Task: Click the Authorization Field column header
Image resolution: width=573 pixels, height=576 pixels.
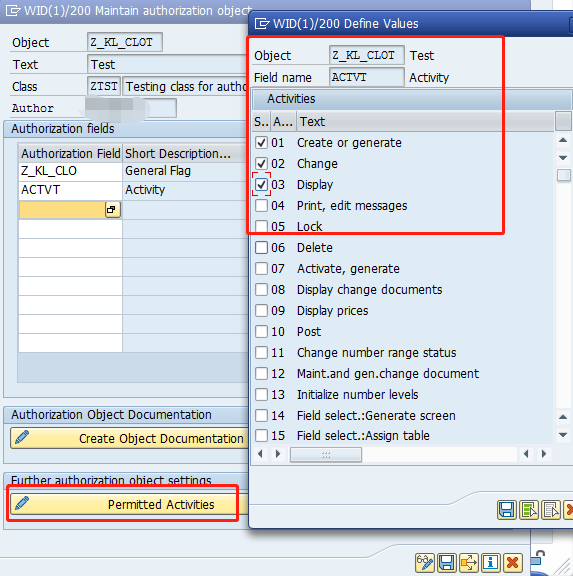Action: (71, 153)
